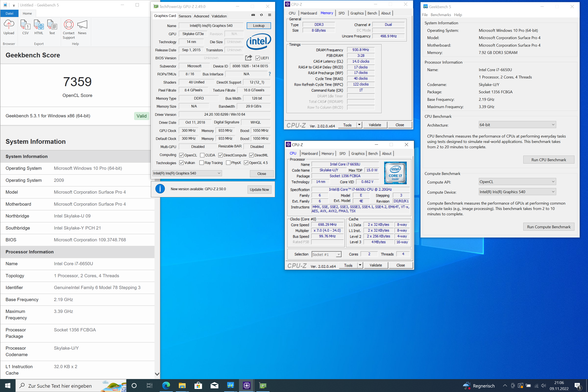Open the Benchmarks menu in Geekbench 5
This screenshot has height=392, width=588.
point(441,15)
